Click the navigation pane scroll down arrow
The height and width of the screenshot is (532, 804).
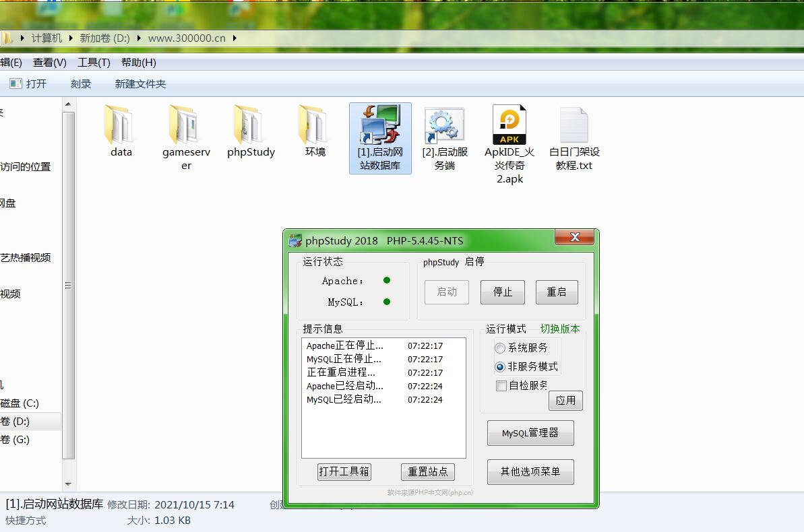pyautogui.click(x=68, y=484)
